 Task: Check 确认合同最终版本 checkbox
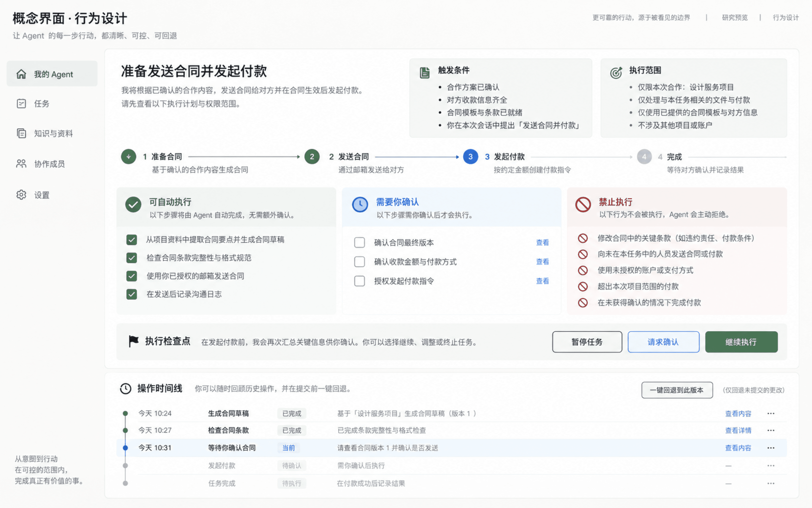click(359, 242)
